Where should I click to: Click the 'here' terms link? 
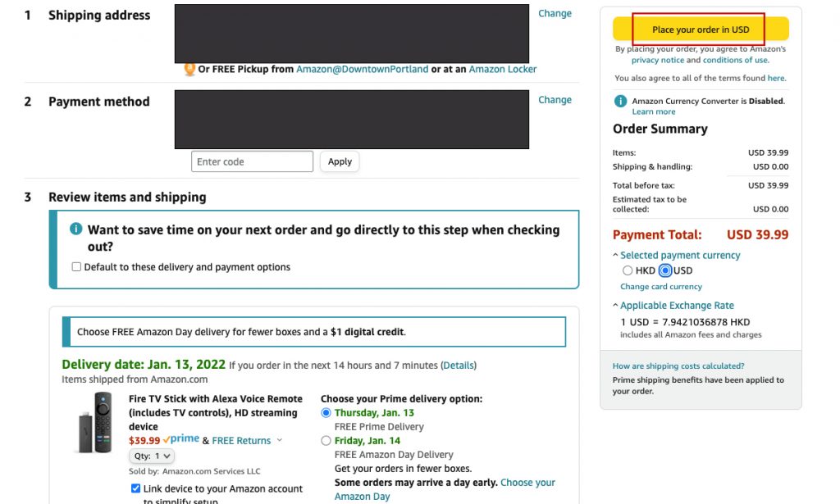[776, 78]
